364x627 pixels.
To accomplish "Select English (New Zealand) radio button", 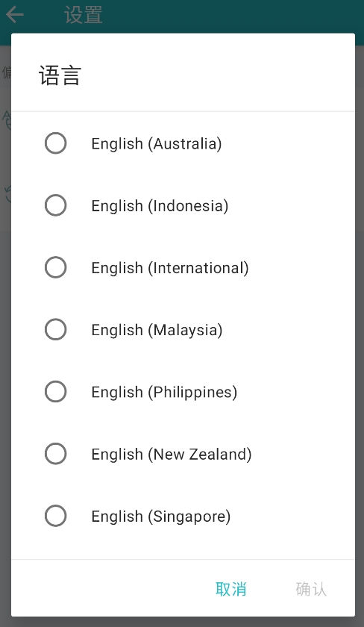I will [x=55, y=454].
